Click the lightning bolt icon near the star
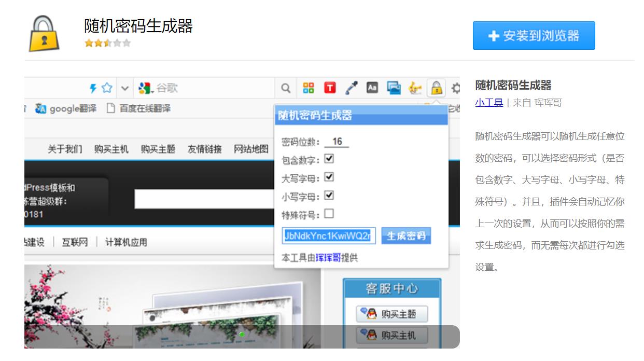The height and width of the screenshot is (361, 644). [93, 88]
